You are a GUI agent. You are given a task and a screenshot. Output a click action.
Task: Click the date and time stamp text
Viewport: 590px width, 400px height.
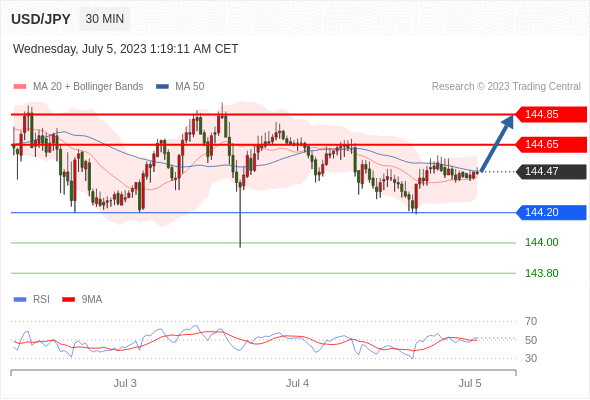click(x=125, y=49)
